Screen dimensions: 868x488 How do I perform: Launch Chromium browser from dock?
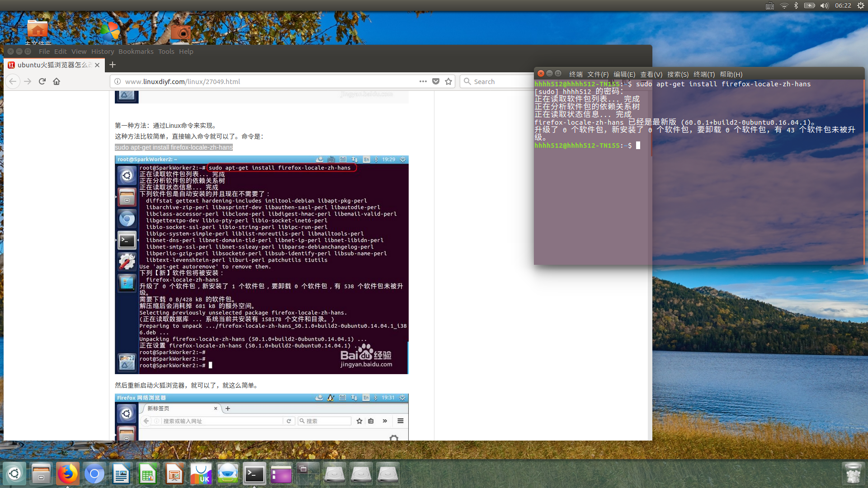click(94, 474)
